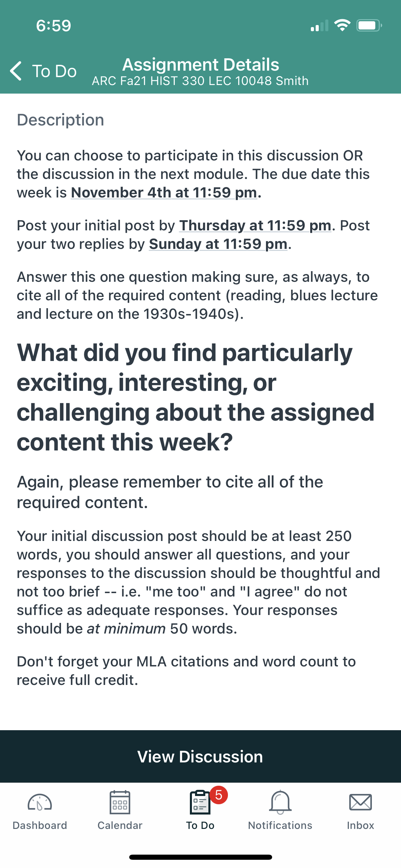401x868 pixels.
Task: Open the Inbox envelope icon
Action: pos(361,803)
